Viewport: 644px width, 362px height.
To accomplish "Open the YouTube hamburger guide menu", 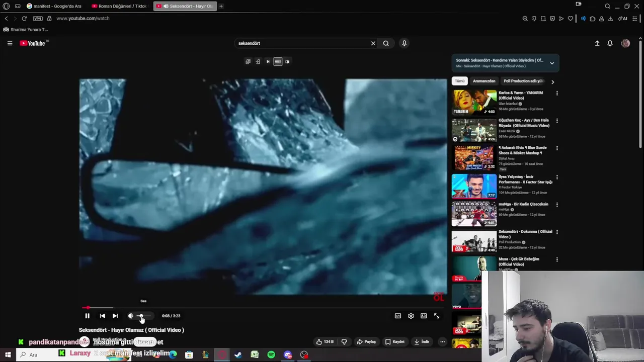I will (10, 43).
